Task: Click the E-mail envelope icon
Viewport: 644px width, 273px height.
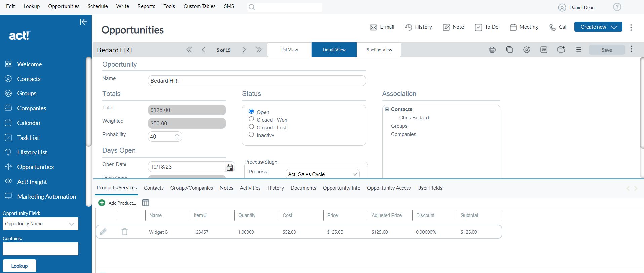Action: coord(373,27)
